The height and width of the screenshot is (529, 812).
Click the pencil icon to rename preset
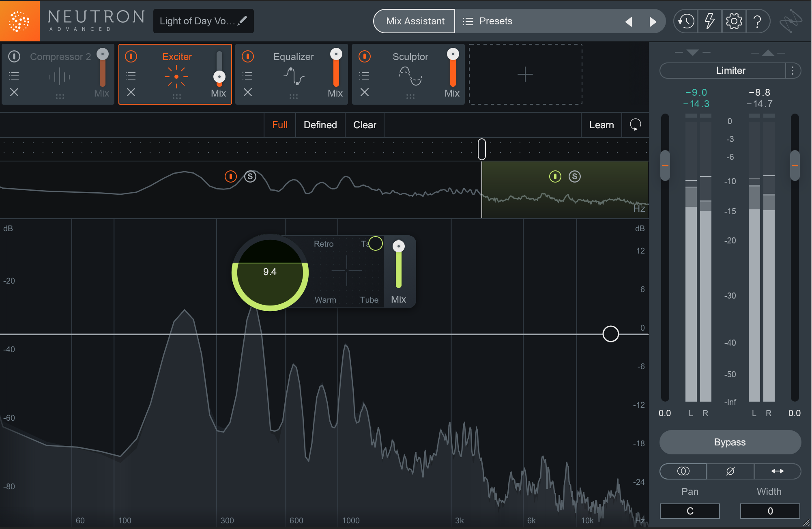point(243,20)
